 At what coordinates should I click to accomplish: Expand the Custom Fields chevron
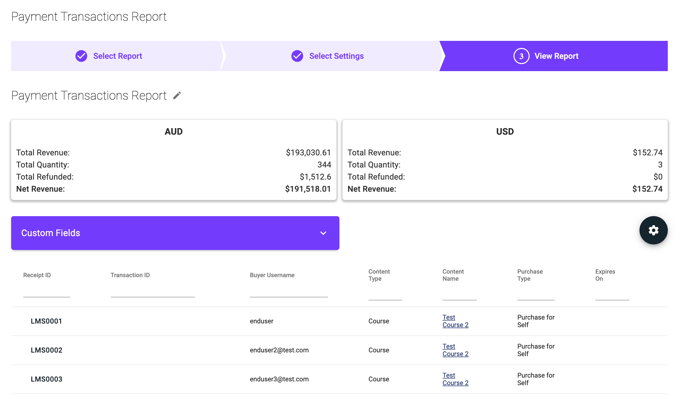tap(323, 233)
